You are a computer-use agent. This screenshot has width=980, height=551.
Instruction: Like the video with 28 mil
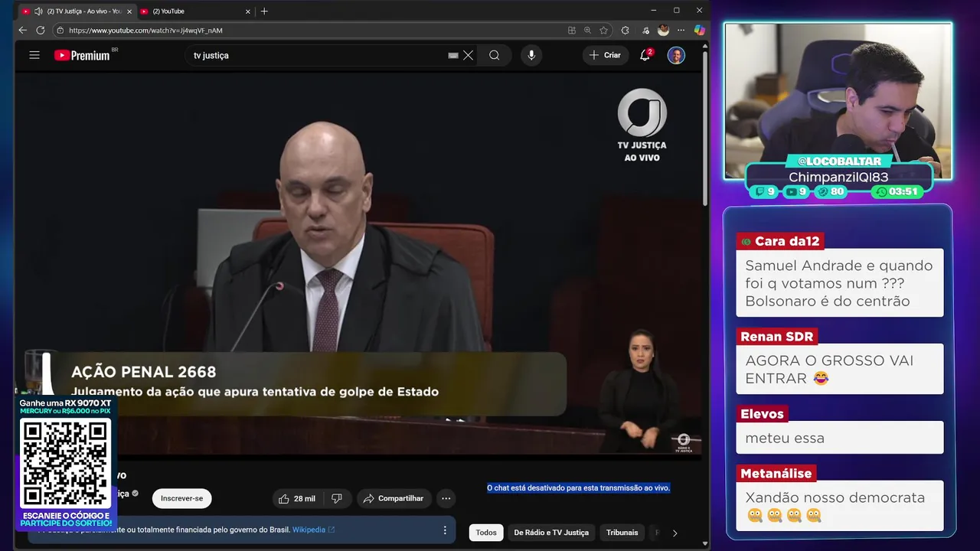coord(297,498)
